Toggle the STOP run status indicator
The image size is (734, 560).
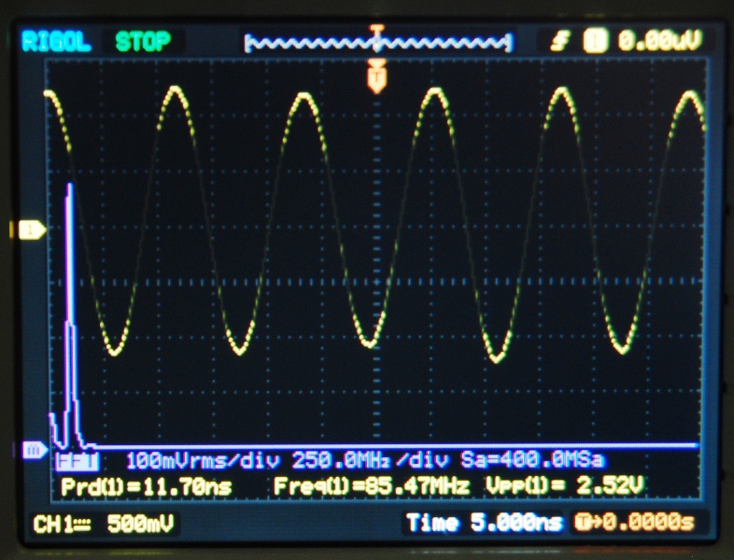[143, 41]
